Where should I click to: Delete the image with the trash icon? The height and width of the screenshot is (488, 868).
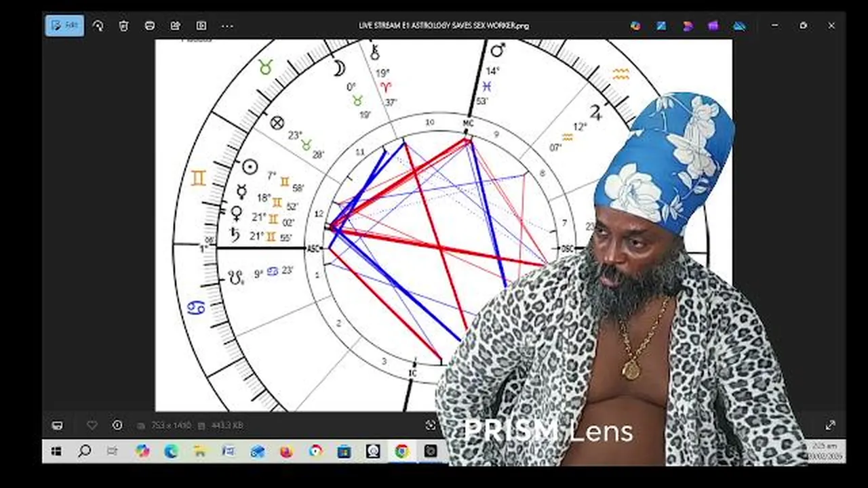coord(123,26)
